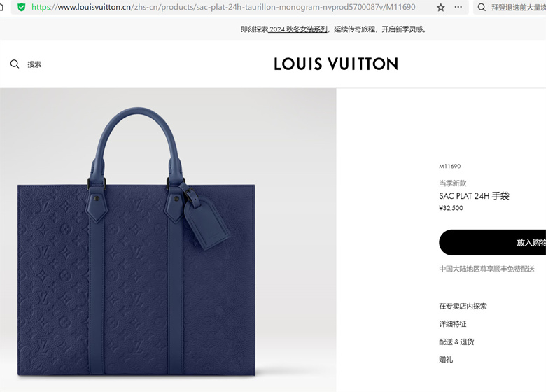
Task: Click the 放入购物袋 add to cart button
Action: (x=492, y=242)
